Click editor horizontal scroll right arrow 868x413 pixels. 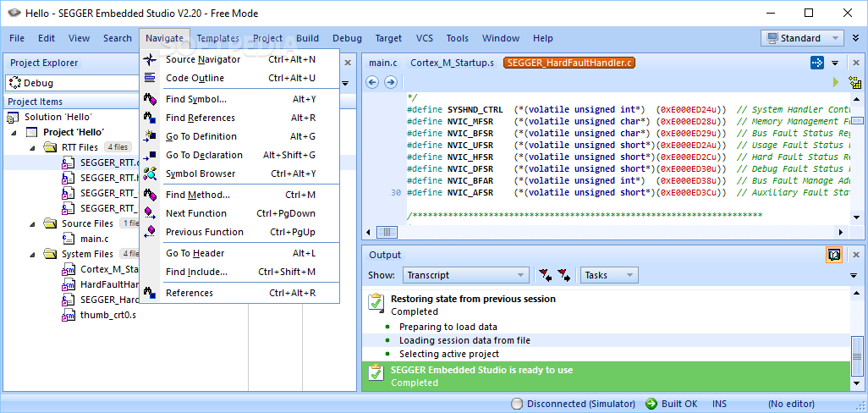tap(840, 233)
